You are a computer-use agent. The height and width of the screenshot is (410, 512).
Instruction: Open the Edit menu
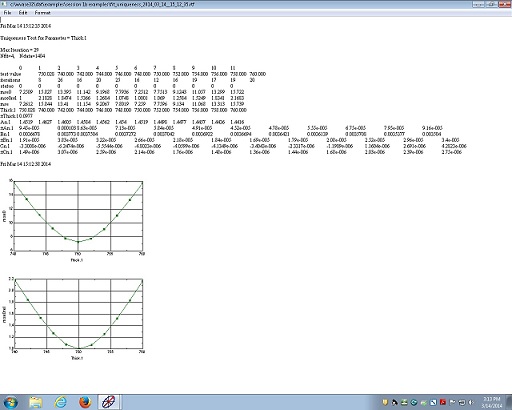23,13
